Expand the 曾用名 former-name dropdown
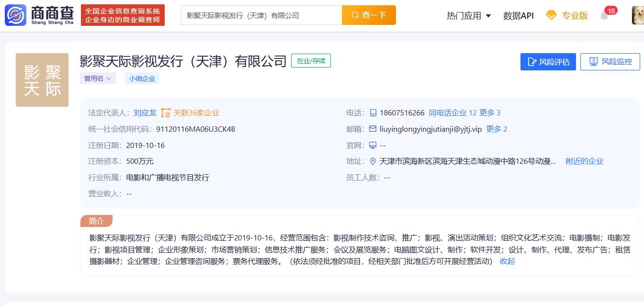This screenshot has width=644, height=306. click(98, 79)
